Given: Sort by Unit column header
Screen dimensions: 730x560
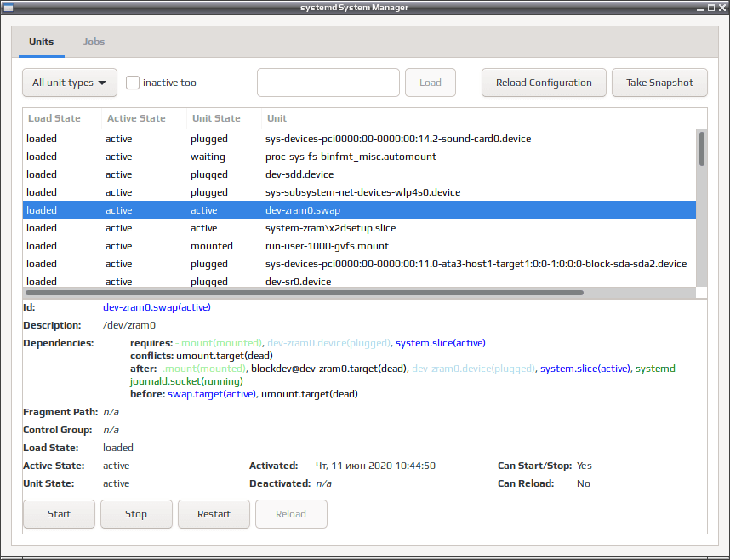Looking at the screenshot, I should pyautogui.click(x=484, y=118).
